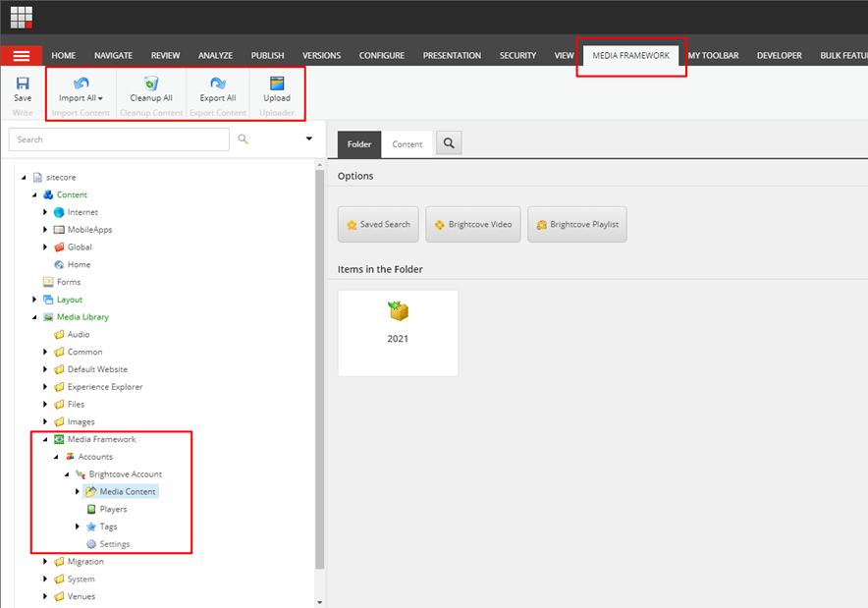868x608 pixels.
Task: Click the Media Content folder icon
Action: coord(91,492)
